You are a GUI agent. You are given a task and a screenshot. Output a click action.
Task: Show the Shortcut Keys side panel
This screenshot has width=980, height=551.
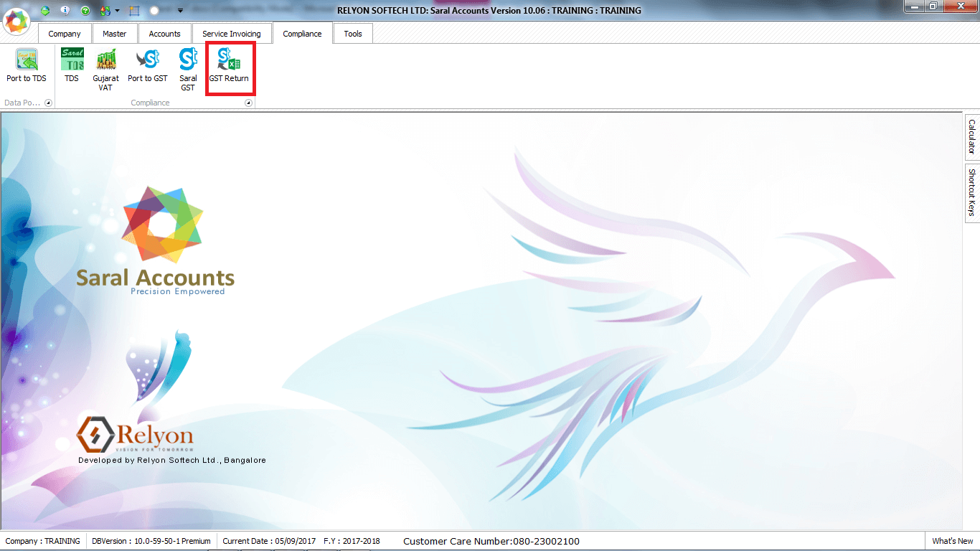point(972,192)
